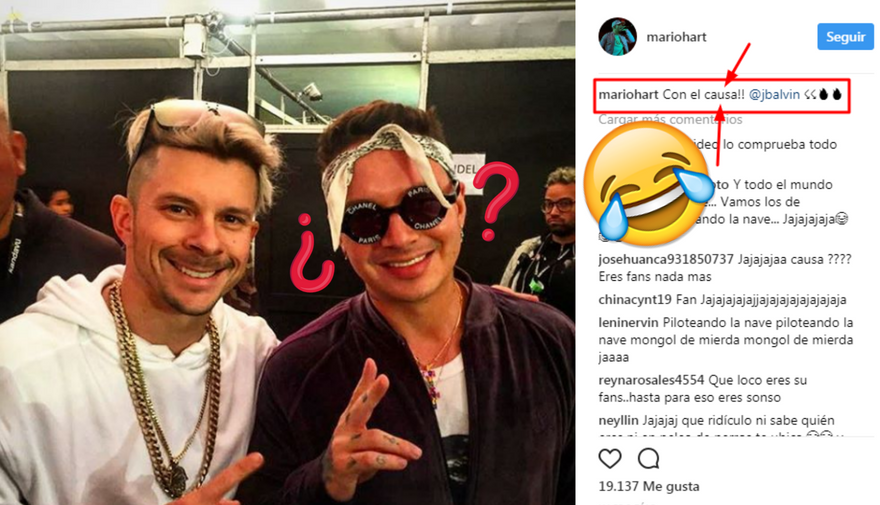Click the black water drop emojis in caption
Viewport: 880px width, 505px height.
(x=829, y=95)
